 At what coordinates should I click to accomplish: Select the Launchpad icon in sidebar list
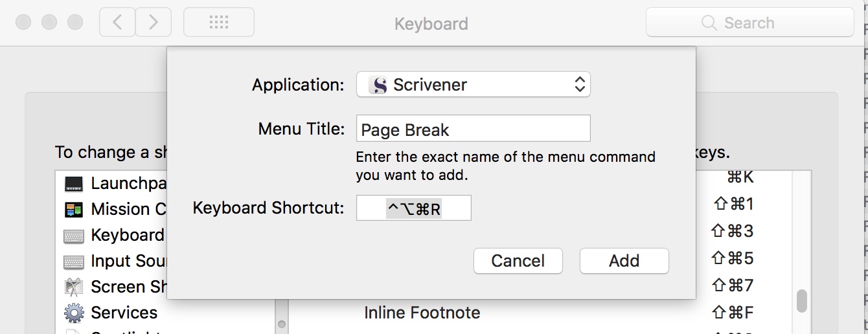coord(74,184)
